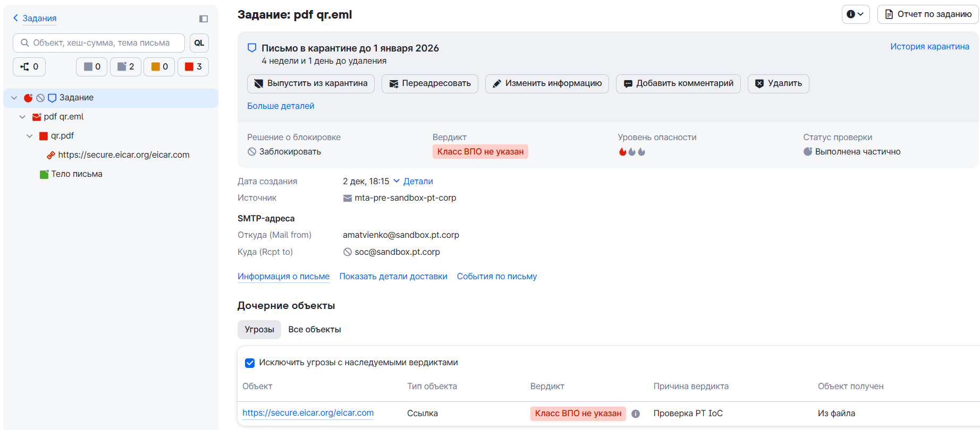Filter by gray counter showing 2
The width and height of the screenshot is (980, 430).
[125, 67]
